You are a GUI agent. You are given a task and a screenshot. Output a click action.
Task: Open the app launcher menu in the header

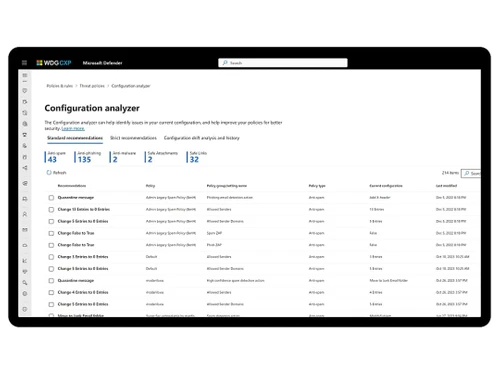[x=24, y=63]
